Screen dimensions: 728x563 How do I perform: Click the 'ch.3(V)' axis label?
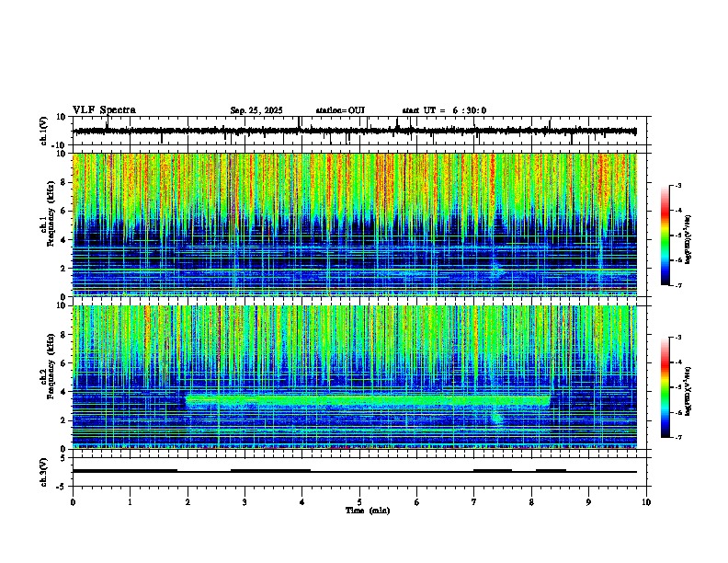(x=44, y=472)
